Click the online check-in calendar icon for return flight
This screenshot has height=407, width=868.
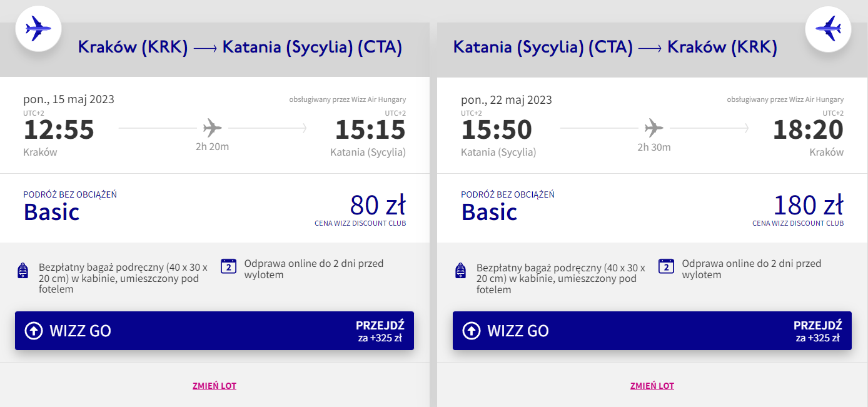coord(667,266)
